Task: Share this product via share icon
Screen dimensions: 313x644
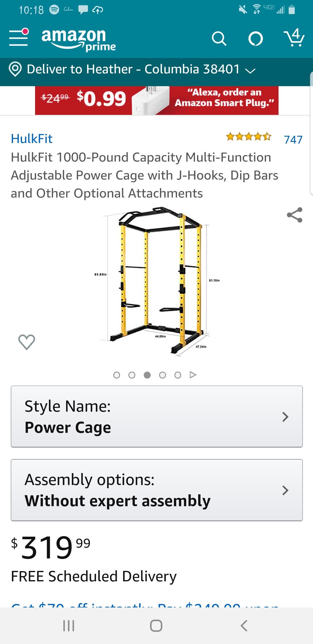Action: pos(294,215)
